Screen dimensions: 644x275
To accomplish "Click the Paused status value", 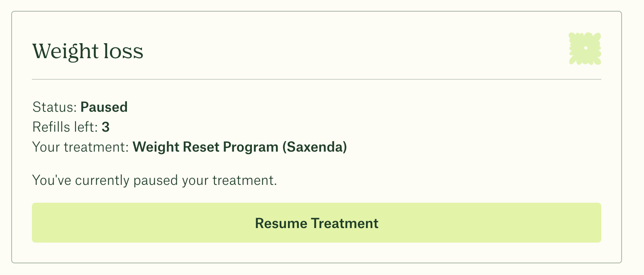I will click(104, 107).
